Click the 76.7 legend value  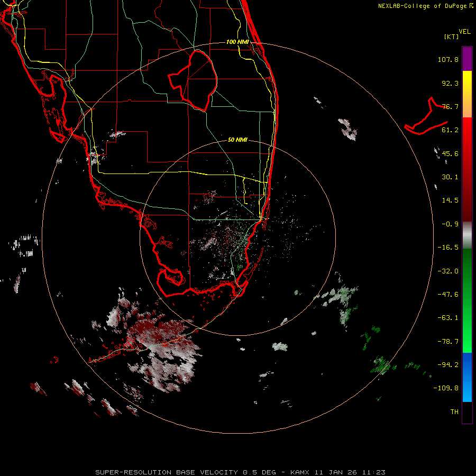tap(450, 106)
